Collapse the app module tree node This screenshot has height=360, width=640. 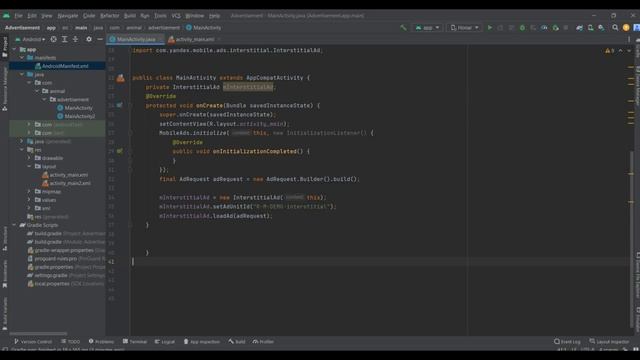coord(15,49)
